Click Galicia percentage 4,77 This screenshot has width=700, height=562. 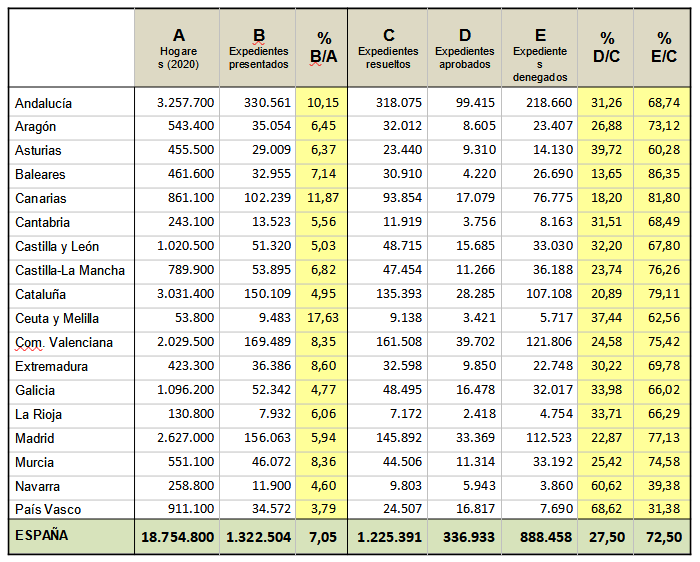(x=323, y=390)
